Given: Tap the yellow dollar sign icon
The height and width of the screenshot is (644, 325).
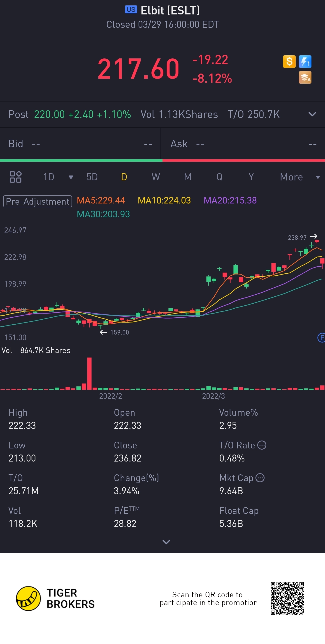Looking at the screenshot, I should (x=289, y=62).
